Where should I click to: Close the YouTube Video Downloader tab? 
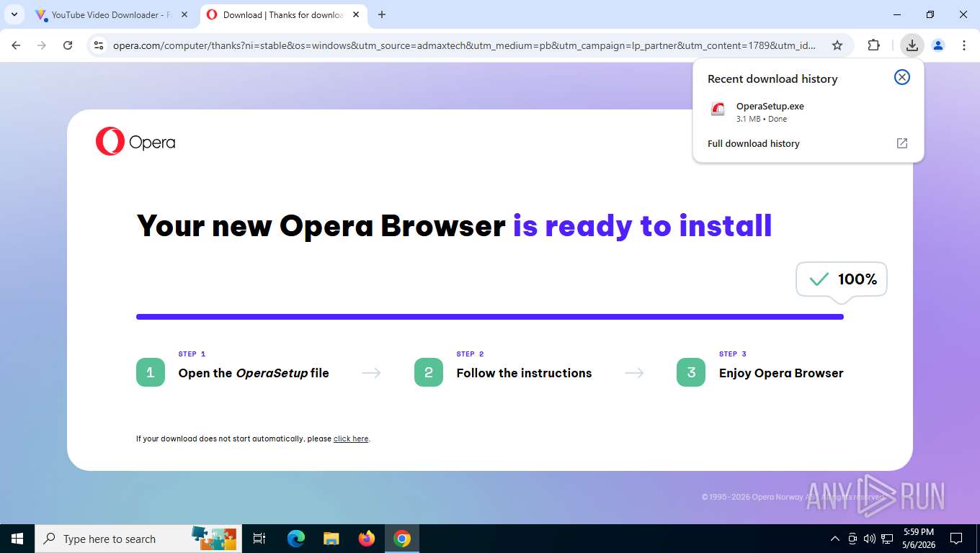184,14
